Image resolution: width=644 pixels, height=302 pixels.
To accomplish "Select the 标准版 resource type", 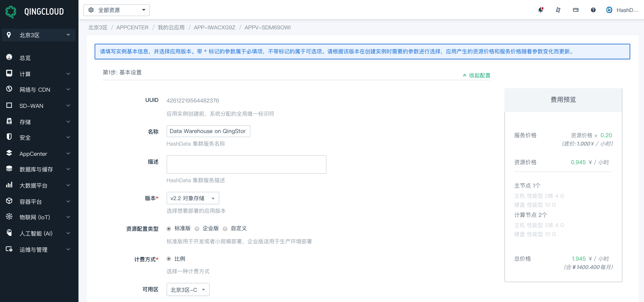I will (169, 229).
